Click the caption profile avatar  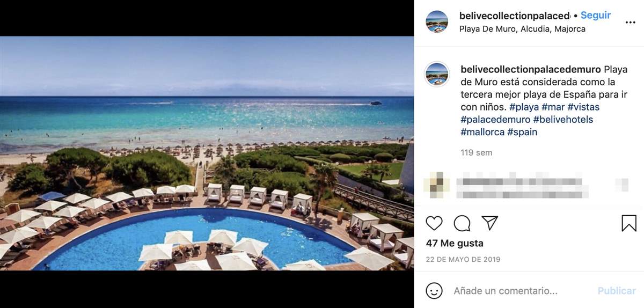437,74
